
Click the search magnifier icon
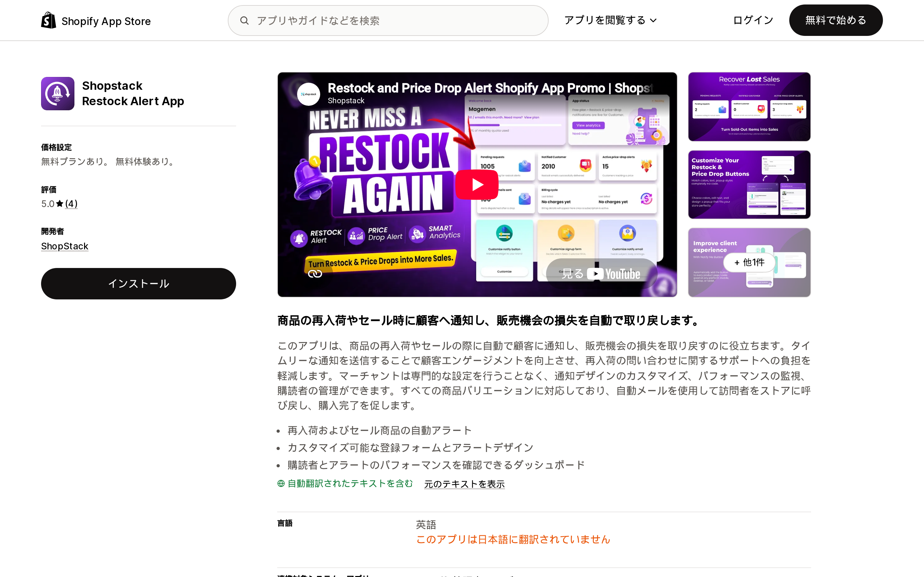click(x=244, y=21)
